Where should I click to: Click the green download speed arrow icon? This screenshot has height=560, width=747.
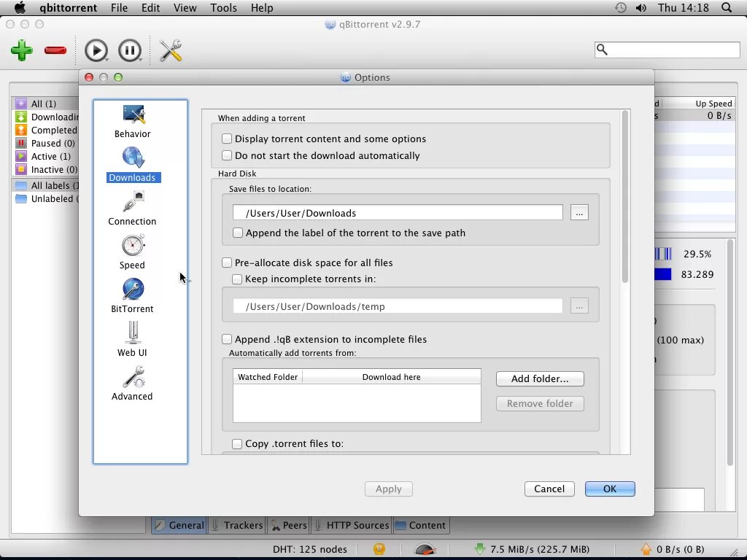pyautogui.click(x=480, y=549)
